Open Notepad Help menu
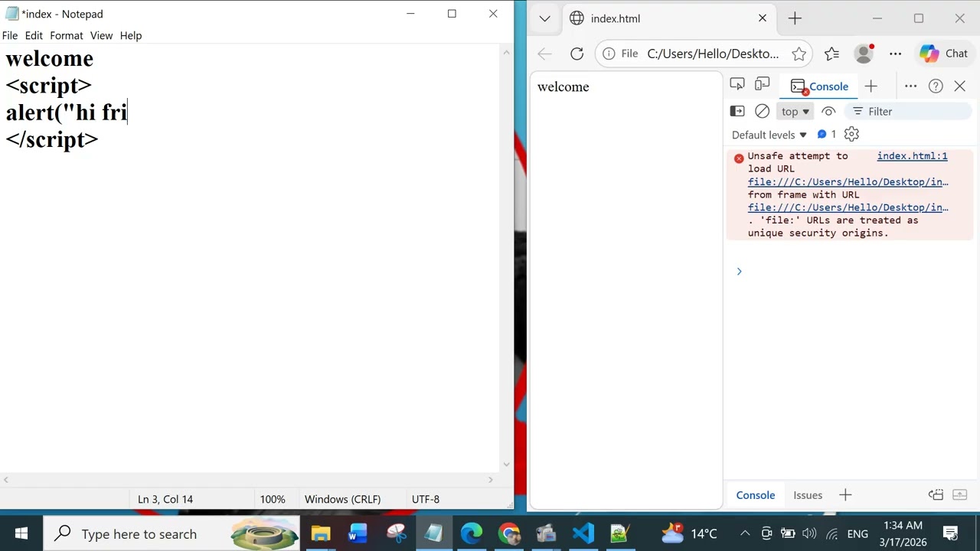The image size is (980, 551). (131, 35)
